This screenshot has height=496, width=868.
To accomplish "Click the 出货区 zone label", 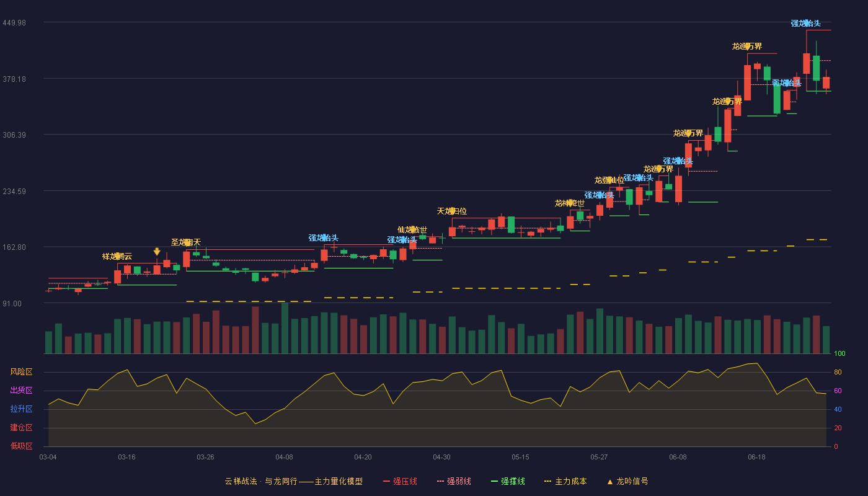I will (x=22, y=391).
